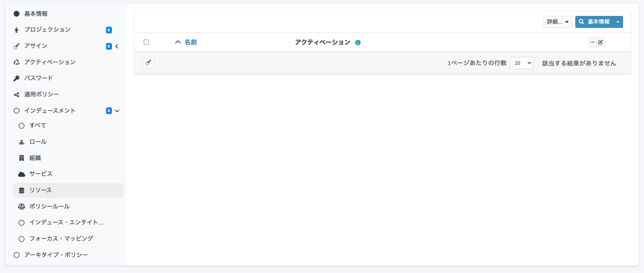Expand the アサイン submenu chevron
This screenshot has width=644, height=273.
point(117,46)
